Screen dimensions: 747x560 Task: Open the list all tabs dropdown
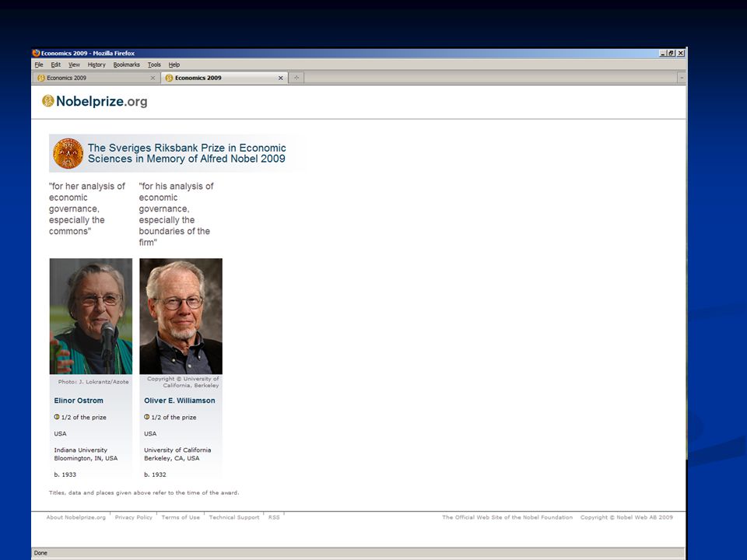tap(682, 78)
